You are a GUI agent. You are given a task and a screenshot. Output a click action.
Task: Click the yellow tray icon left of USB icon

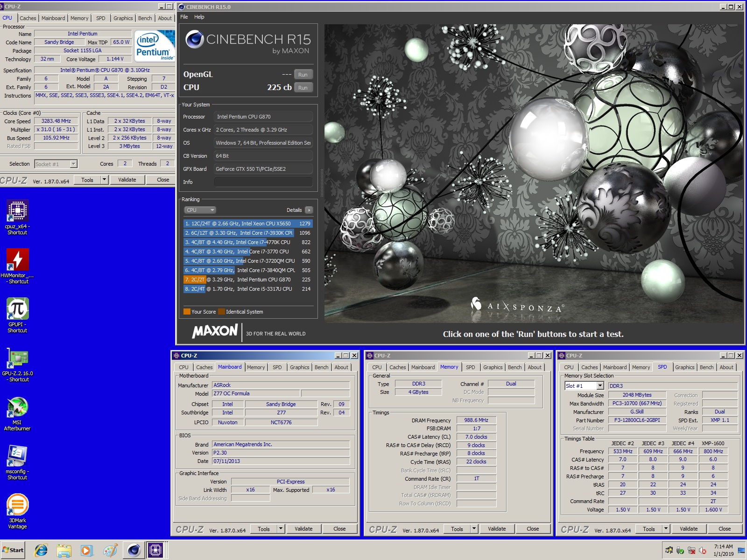click(x=669, y=551)
